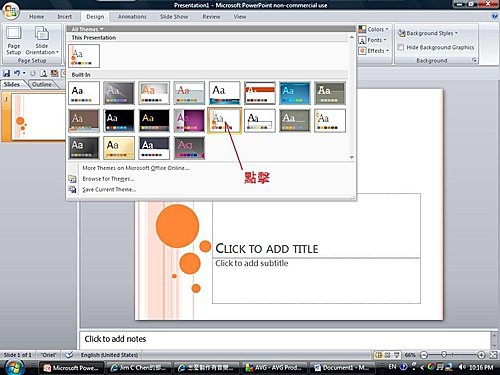Open the Background dialog launcher
Screen dimensions: 500x375
(x=474, y=60)
